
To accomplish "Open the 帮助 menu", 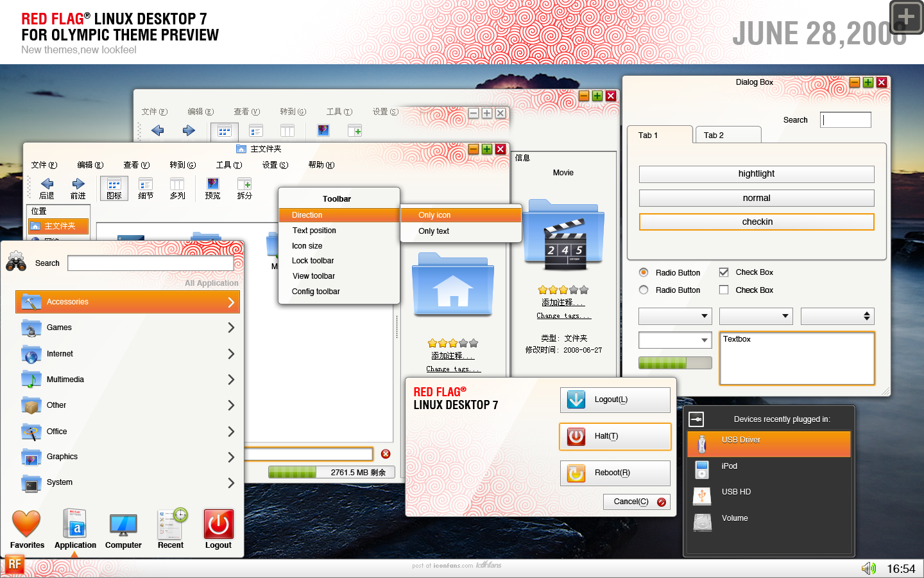I will (321, 165).
